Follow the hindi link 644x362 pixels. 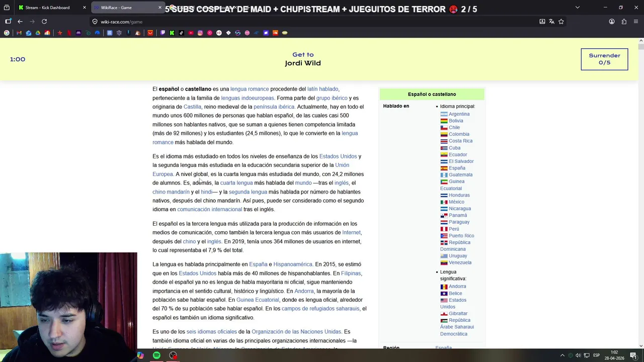tap(206, 192)
